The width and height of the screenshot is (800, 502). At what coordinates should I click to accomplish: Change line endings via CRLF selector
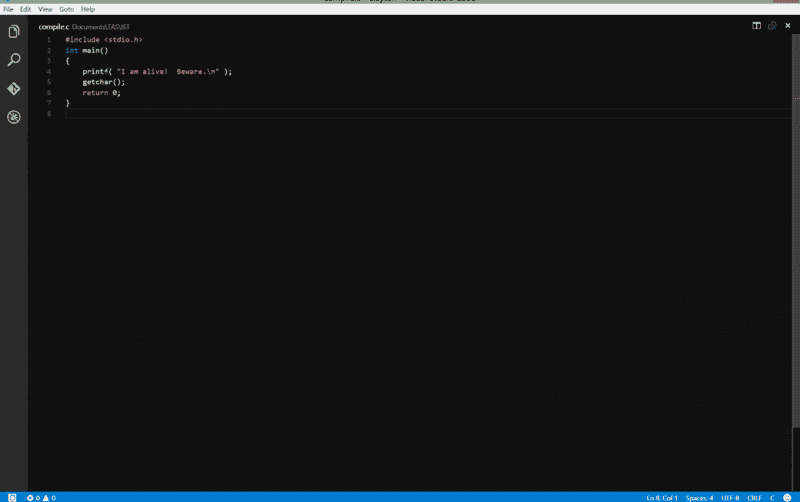click(754, 497)
